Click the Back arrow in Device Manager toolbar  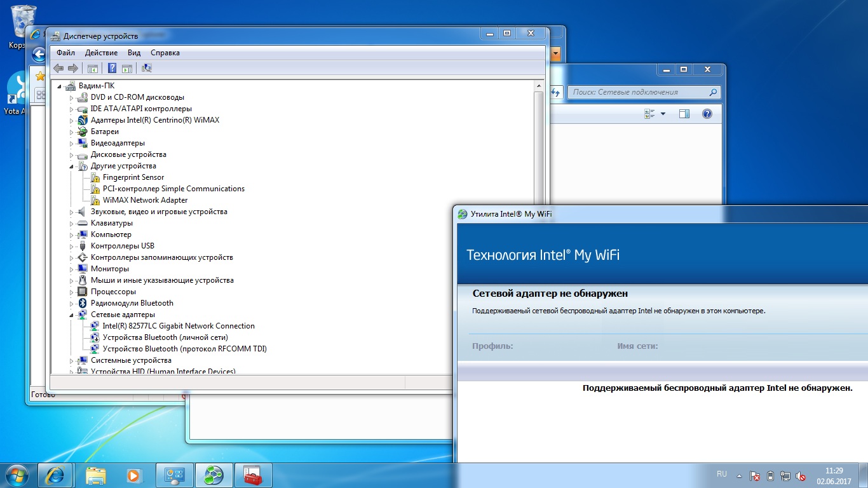click(58, 68)
